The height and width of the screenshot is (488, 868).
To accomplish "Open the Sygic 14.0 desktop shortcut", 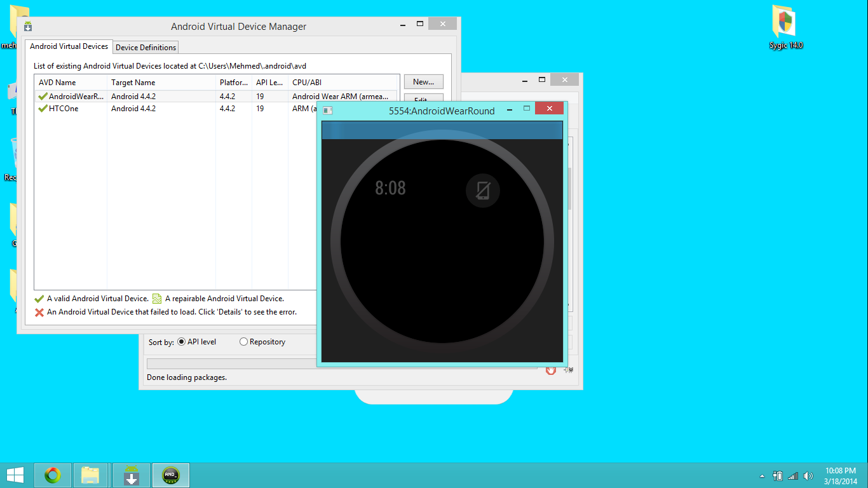I will tap(786, 27).
